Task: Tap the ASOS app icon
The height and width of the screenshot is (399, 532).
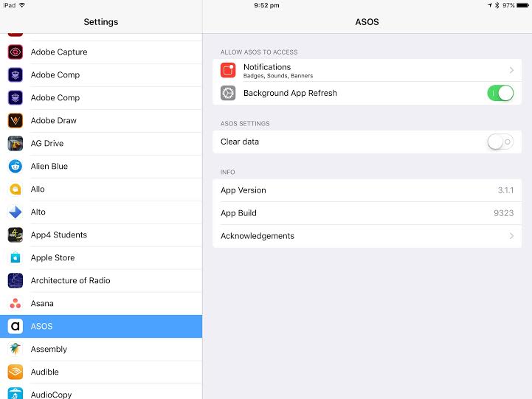Action: (15, 326)
